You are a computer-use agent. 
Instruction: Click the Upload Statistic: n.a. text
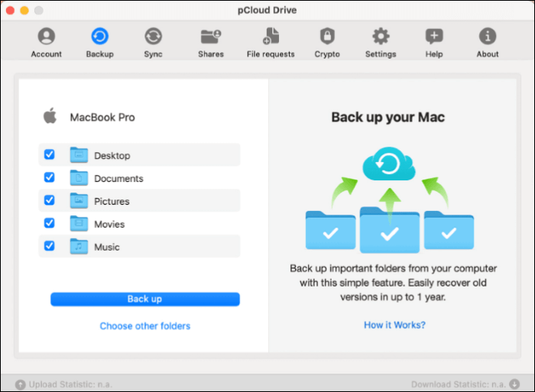(x=70, y=384)
